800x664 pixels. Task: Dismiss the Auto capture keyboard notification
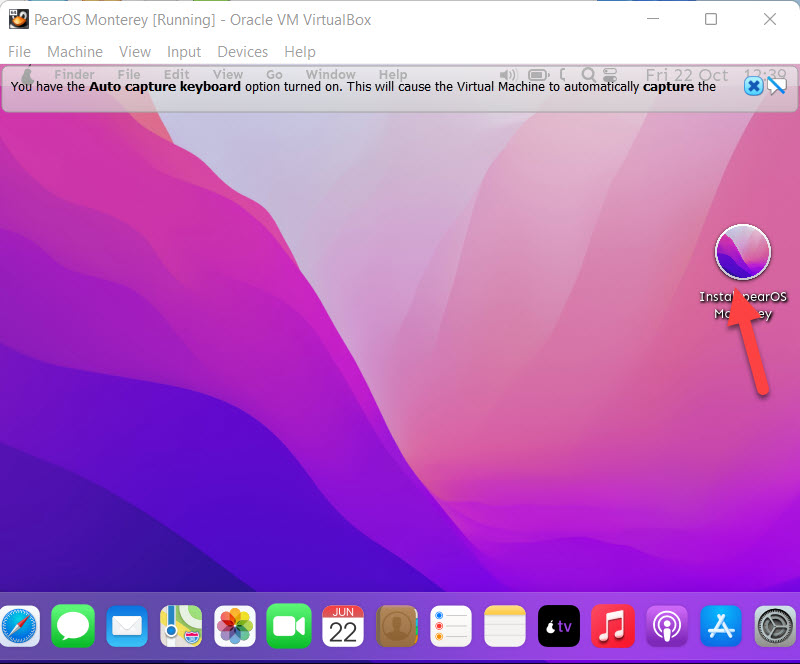click(x=753, y=86)
